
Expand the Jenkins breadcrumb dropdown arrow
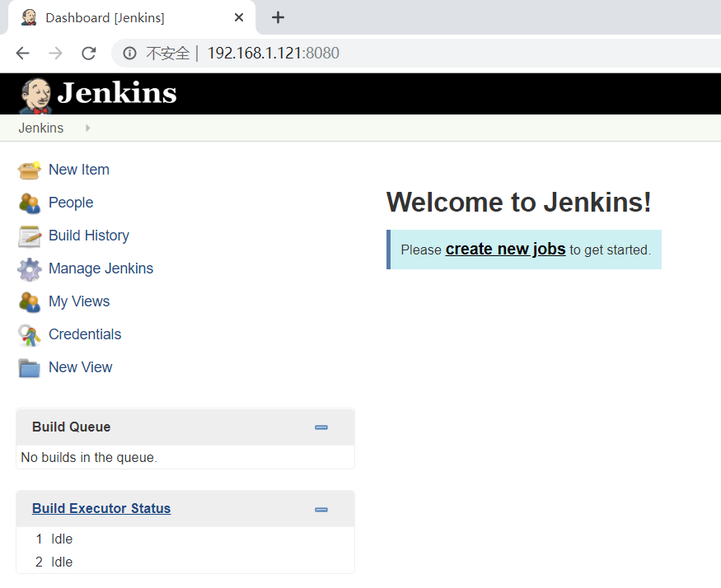pos(88,128)
